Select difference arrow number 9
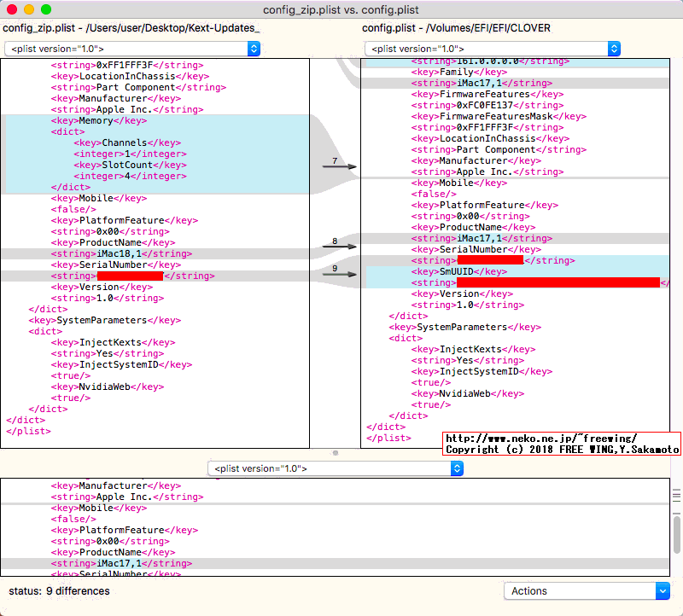This screenshot has height=616, width=683. tap(339, 273)
